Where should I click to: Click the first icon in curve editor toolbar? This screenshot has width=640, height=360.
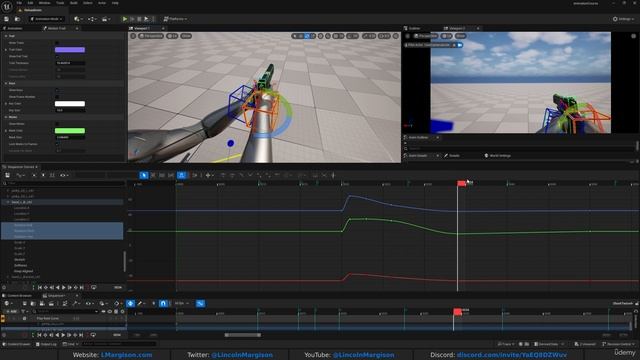click(7, 175)
